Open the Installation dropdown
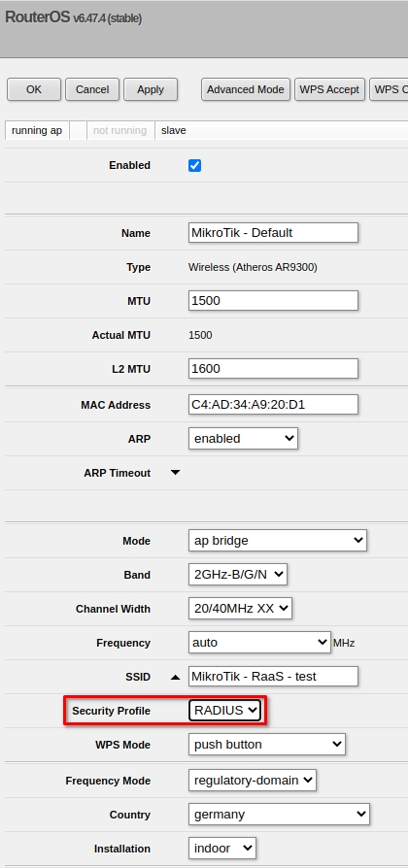Viewport: 408px width, 868px height. click(222, 848)
